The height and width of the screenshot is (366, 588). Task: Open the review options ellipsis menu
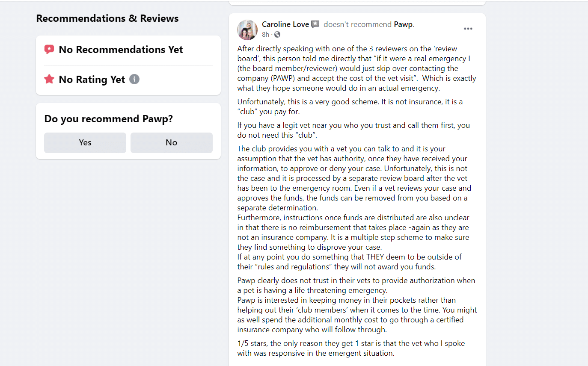click(x=468, y=28)
